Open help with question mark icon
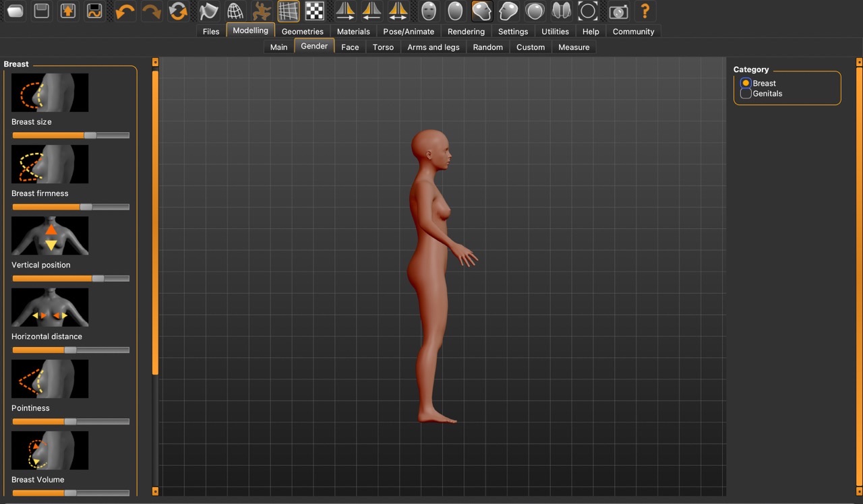The width and height of the screenshot is (863, 504). pyautogui.click(x=645, y=11)
